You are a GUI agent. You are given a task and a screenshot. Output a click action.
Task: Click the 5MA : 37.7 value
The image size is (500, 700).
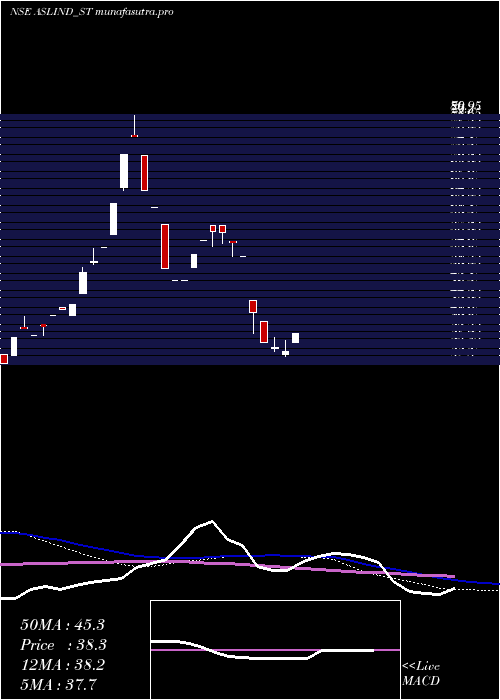[x=58, y=685]
